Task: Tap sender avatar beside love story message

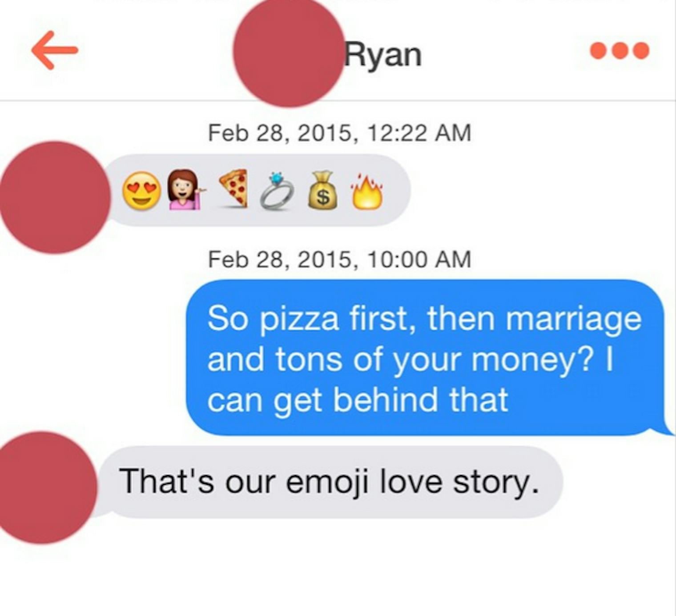Action: pos(47,488)
